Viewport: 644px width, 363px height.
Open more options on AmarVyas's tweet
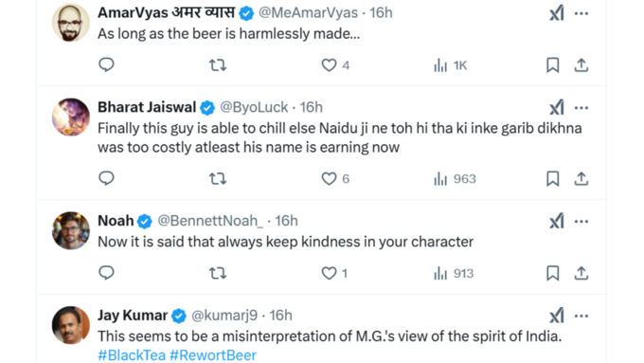tap(581, 13)
